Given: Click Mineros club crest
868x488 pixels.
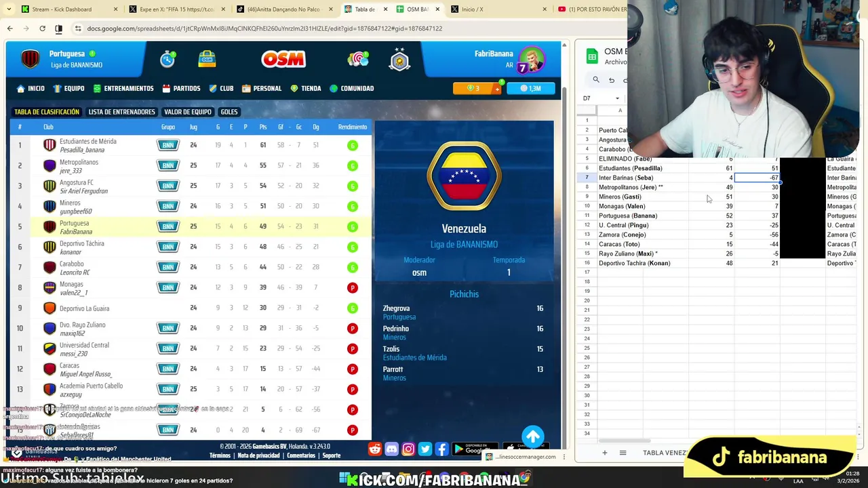Looking at the screenshot, I should (50, 206).
